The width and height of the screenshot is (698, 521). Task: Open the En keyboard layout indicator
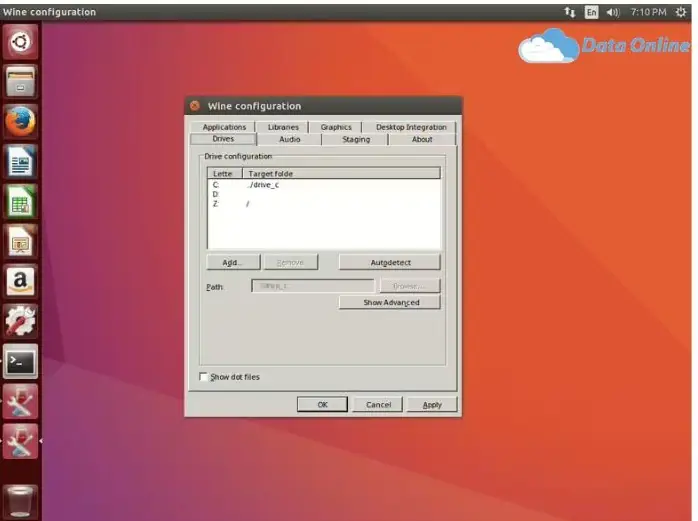coord(591,12)
